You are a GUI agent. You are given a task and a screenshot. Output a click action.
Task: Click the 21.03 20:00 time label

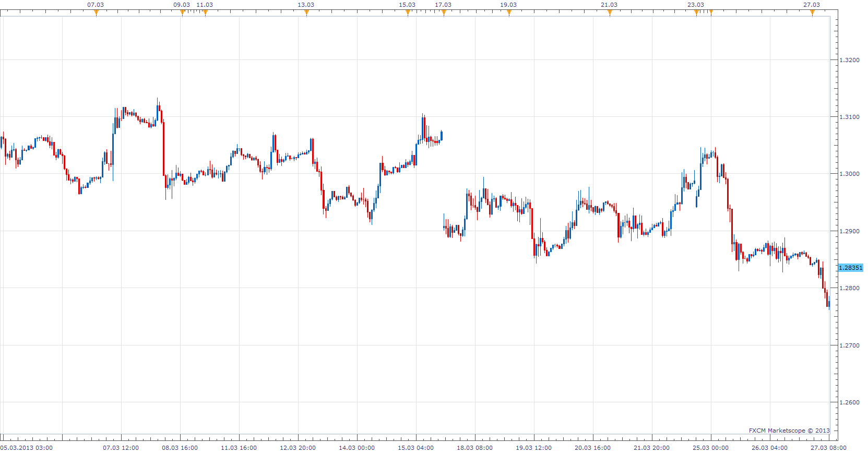coord(652,448)
